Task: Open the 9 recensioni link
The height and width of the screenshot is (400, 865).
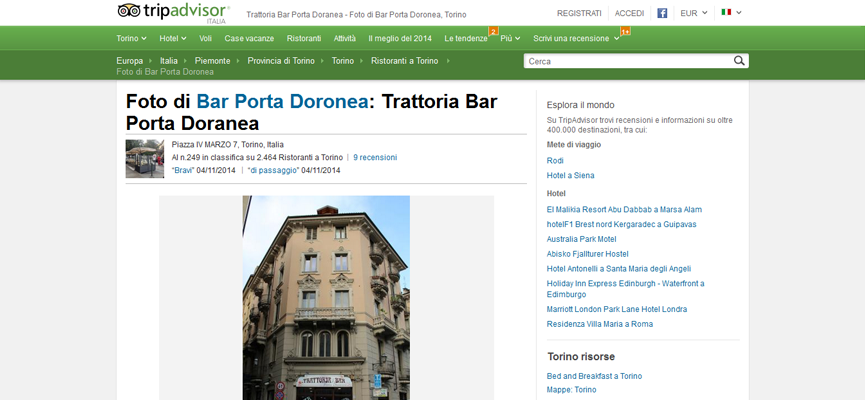Action: (375, 157)
